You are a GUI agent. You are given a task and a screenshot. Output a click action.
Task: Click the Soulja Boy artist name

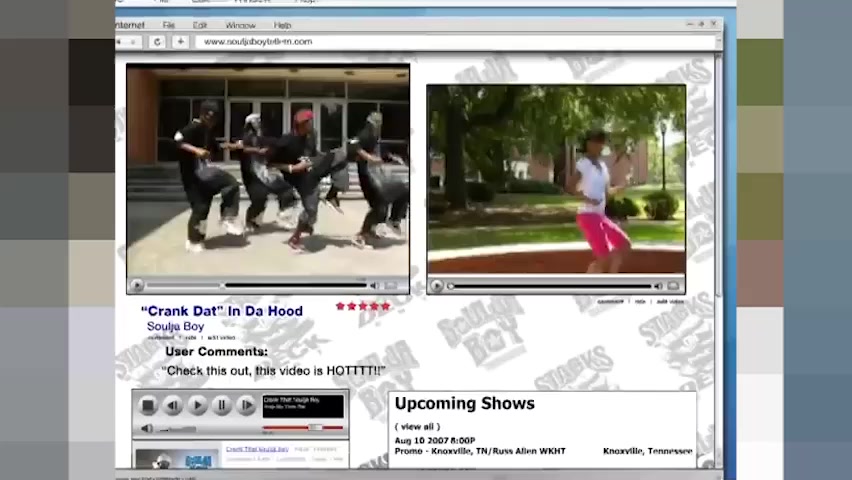tap(176, 326)
